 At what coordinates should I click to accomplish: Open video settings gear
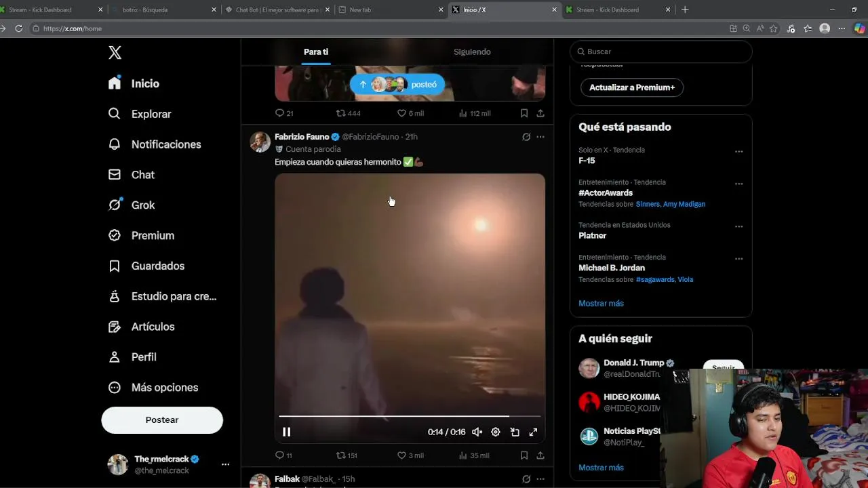(x=496, y=432)
